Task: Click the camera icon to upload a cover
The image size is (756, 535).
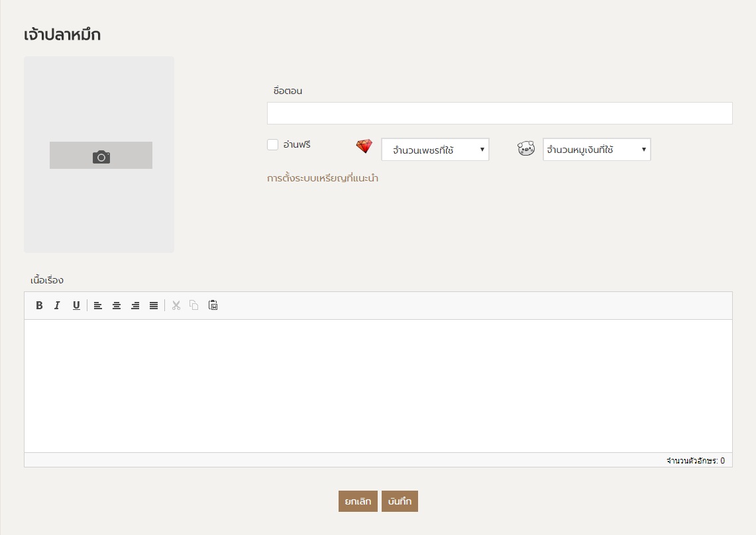Action: tap(101, 156)
